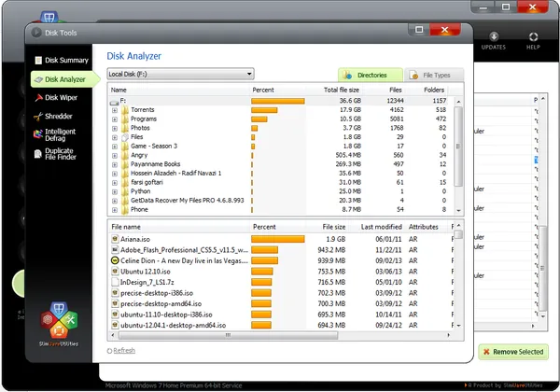Click the 1.9 GB size of Ariana.iso
This screenshot has width=560, height=392.
(335, 239)
